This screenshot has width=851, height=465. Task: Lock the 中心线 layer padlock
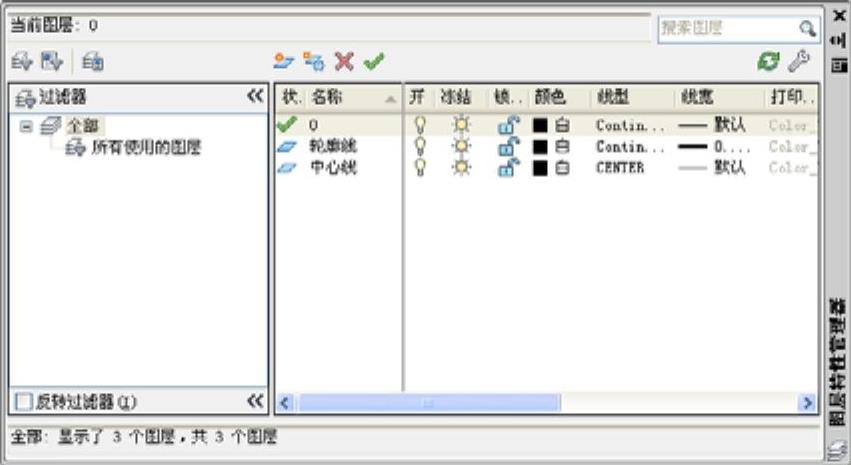tap(508, 168)
